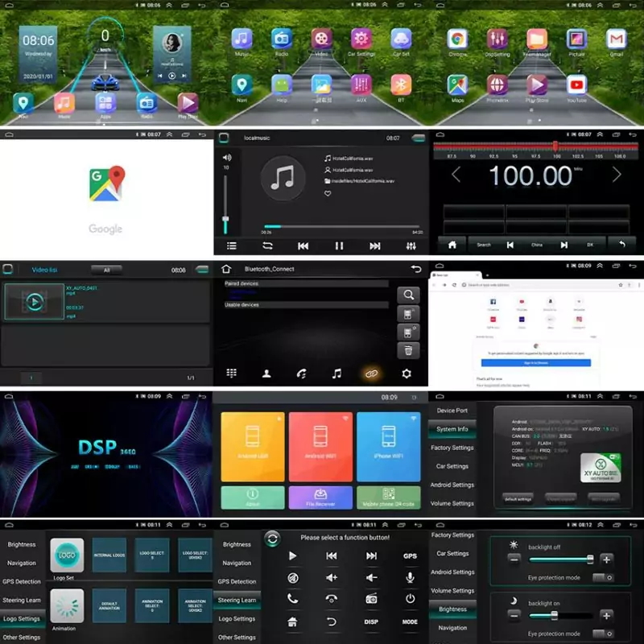Open the Help Android robot icon
The image size is (644, 644).
tap(282, 85)
